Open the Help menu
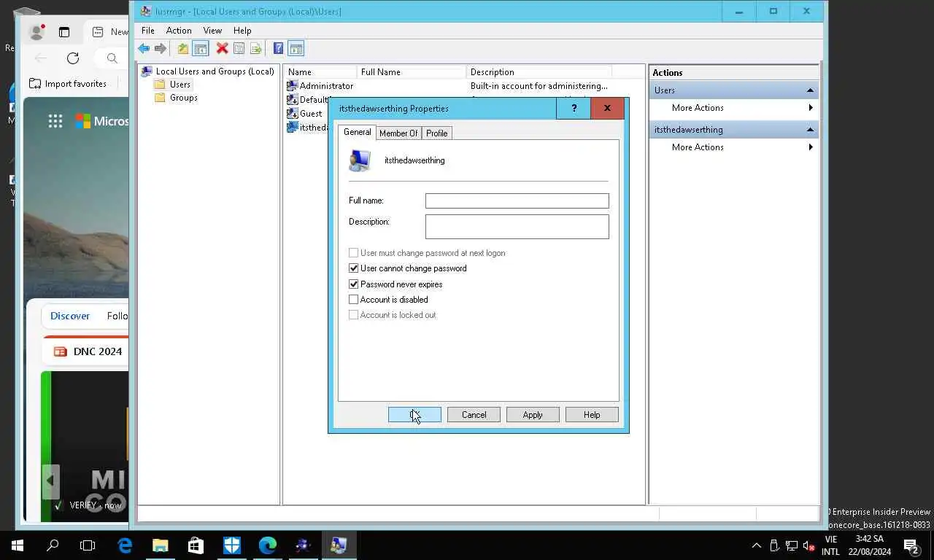This screenshot has height=560, width=934. 242,31
